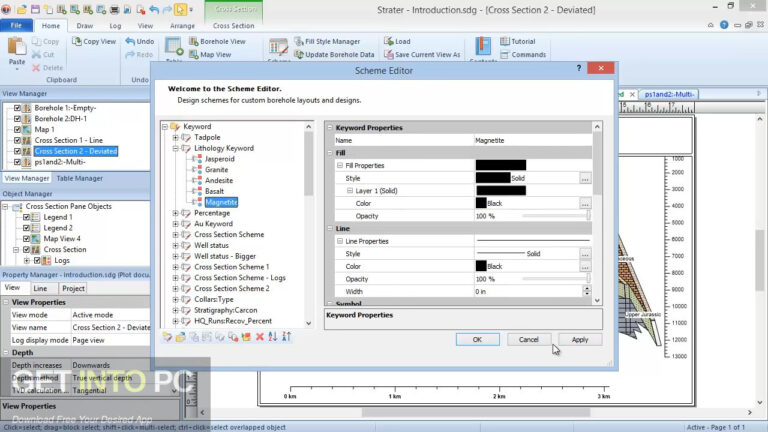Click Update Borehole Data
The height and width of the screenshot is (432, 768).
[x=334, y=54]
